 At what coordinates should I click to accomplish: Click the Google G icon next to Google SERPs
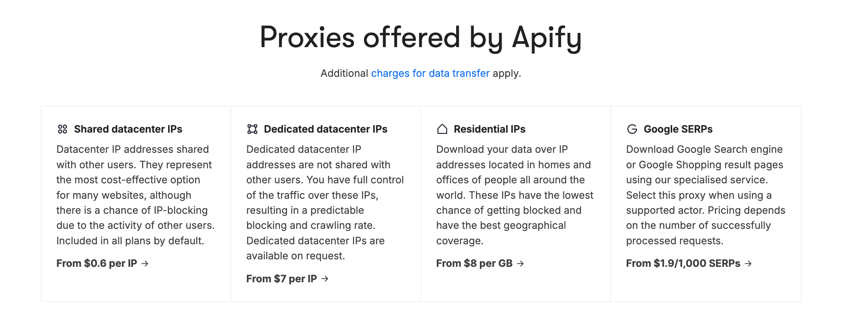pos(631,128)
